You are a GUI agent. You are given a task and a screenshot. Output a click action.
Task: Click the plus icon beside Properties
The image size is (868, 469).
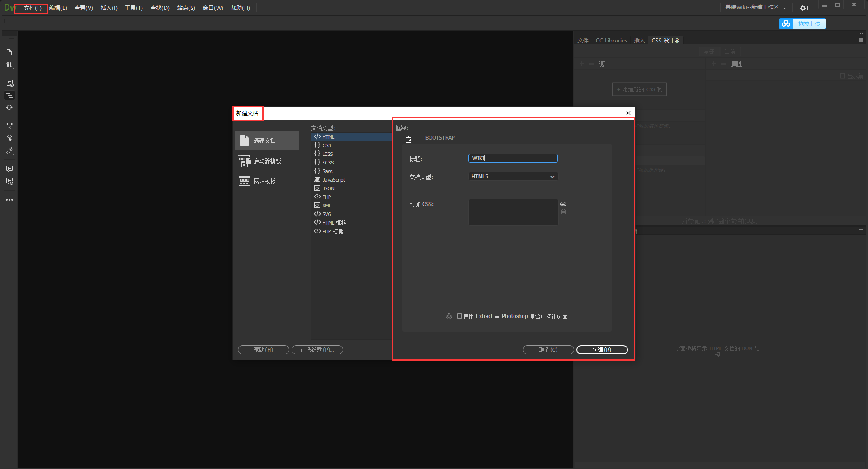pos(714,64)
